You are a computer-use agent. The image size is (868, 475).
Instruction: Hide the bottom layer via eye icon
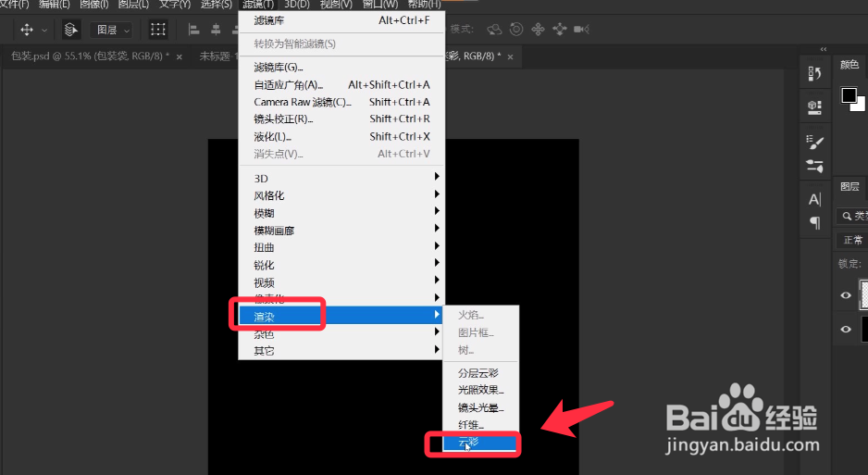click(x=845, y=330)
